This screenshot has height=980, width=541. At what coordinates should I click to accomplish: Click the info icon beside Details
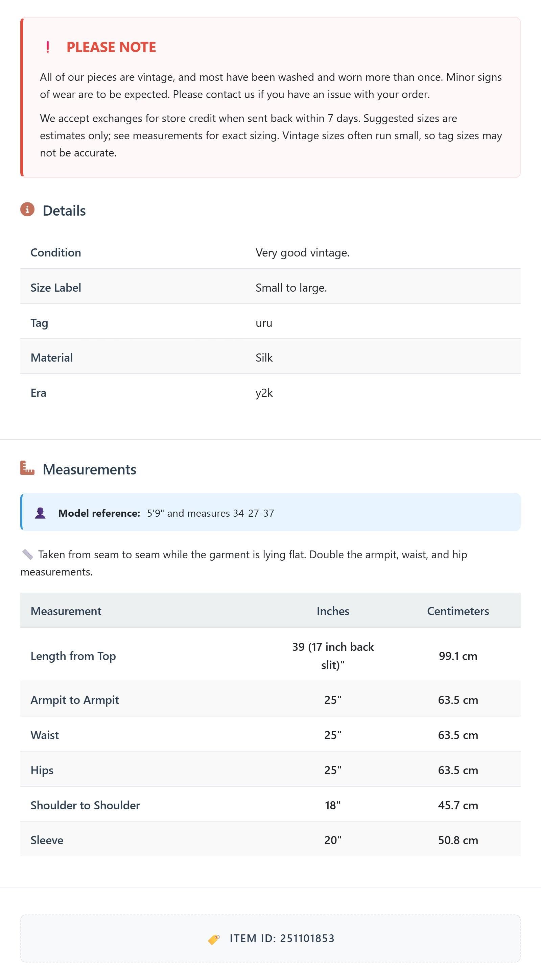[27, 209]
